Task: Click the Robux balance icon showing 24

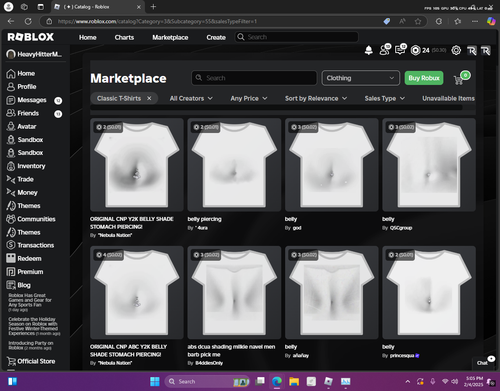Action: click(416, 50)
